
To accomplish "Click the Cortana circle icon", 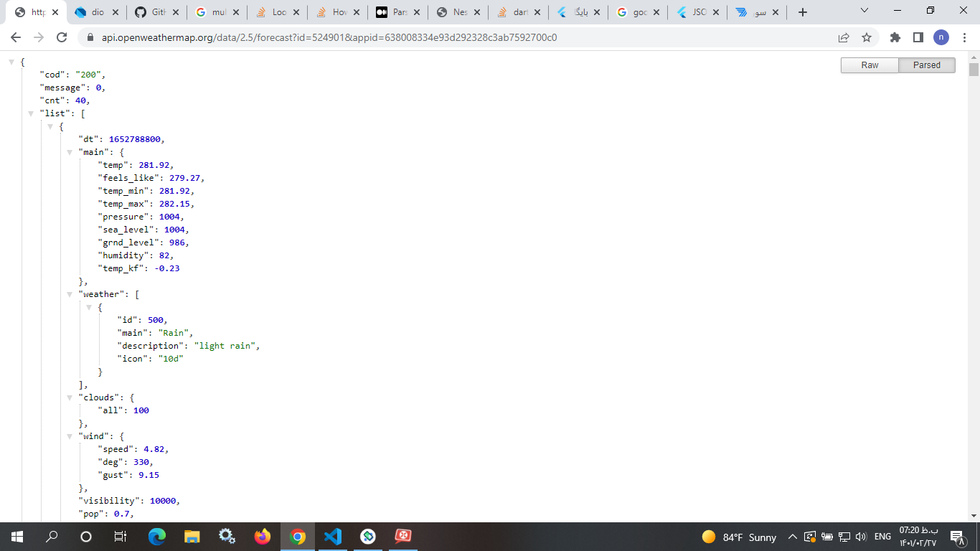I will [86, 537].
